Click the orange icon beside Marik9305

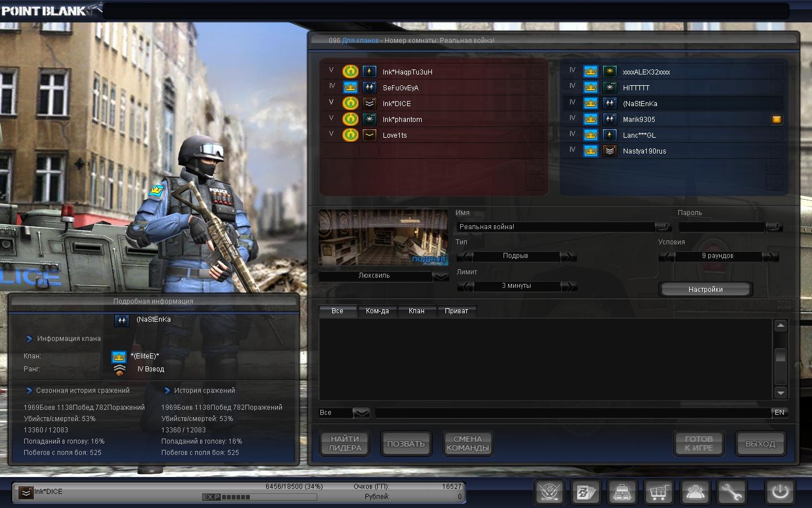776,120
